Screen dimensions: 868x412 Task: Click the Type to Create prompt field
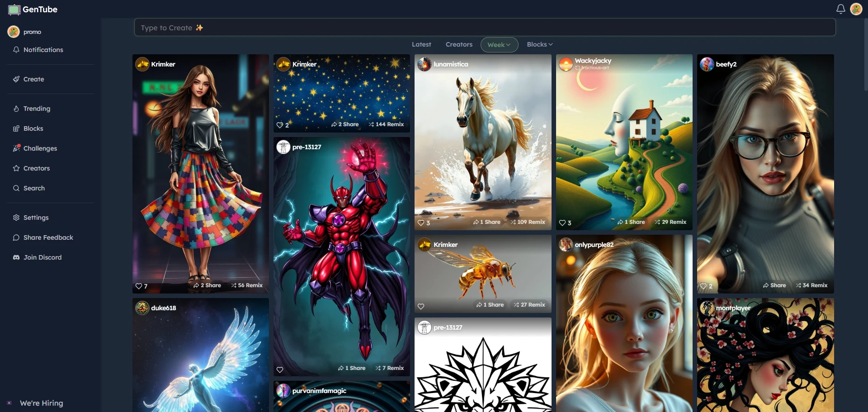[x=485, y=28]
